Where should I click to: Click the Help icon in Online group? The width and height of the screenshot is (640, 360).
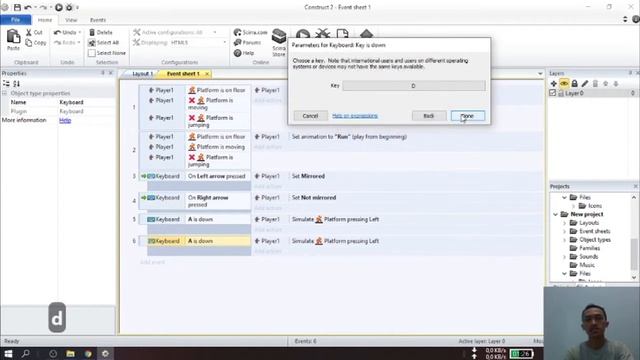tap(238, 53)
